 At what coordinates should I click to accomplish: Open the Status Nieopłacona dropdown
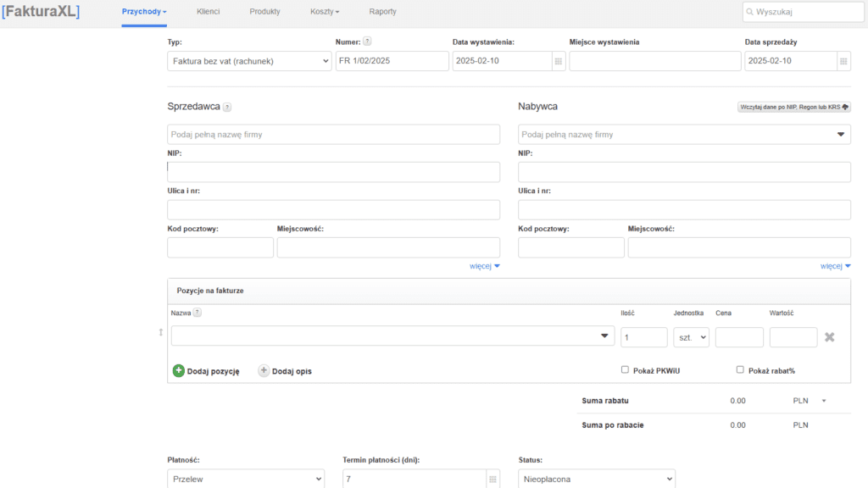pyautogui.click(x=596, y=480)
